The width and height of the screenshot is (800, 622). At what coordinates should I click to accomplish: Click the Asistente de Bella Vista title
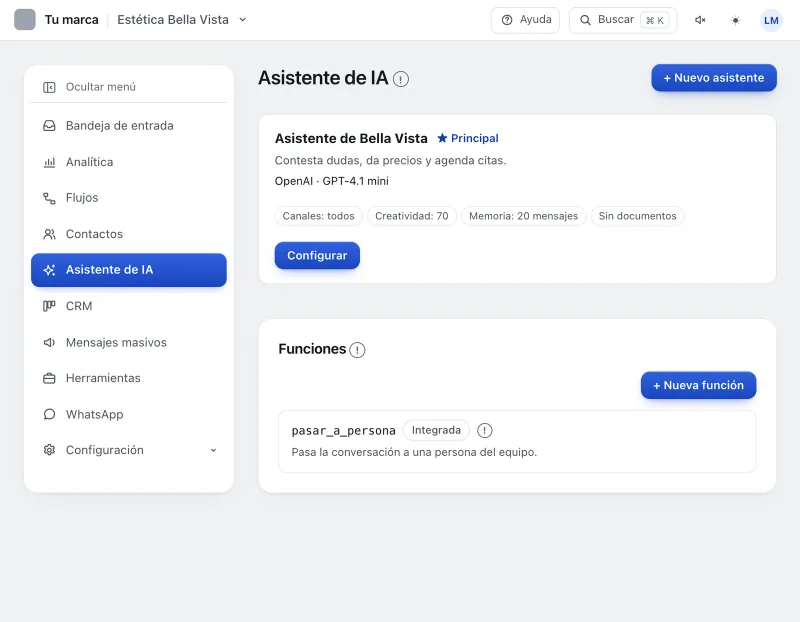click(x=351, y=138)
